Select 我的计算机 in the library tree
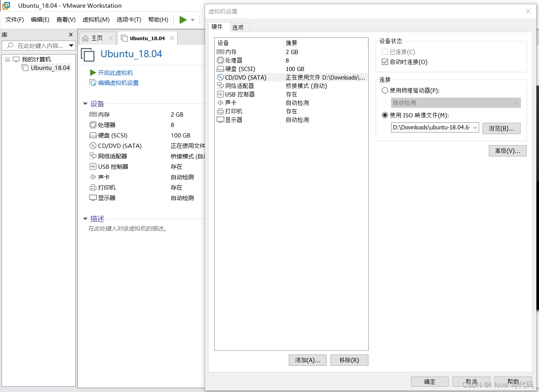The image size is (539, 392). coord(36,59)
